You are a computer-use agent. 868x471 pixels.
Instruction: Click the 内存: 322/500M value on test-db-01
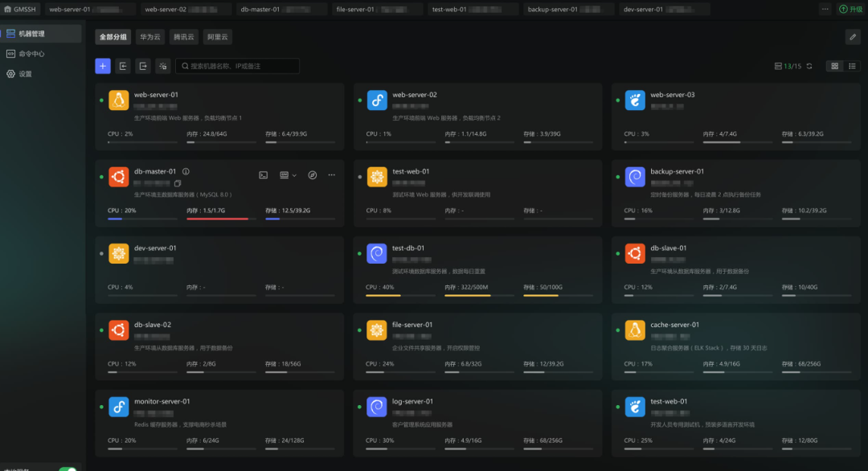[x=466, y=287]
